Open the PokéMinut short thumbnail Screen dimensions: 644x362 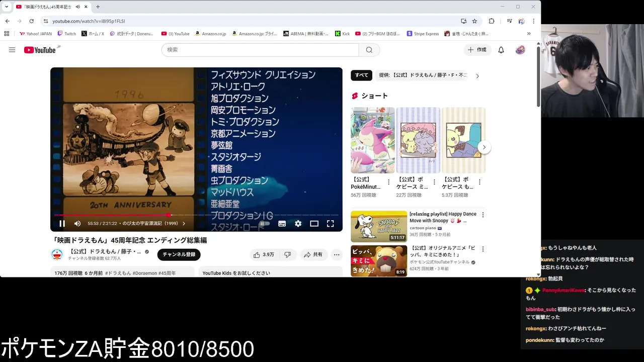click(x=373, y=140)
